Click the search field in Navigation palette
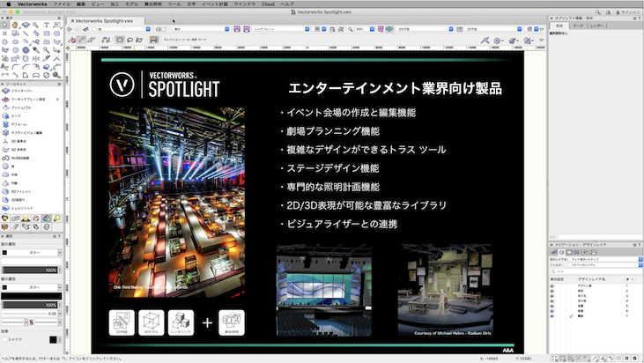 pos(596,271)
